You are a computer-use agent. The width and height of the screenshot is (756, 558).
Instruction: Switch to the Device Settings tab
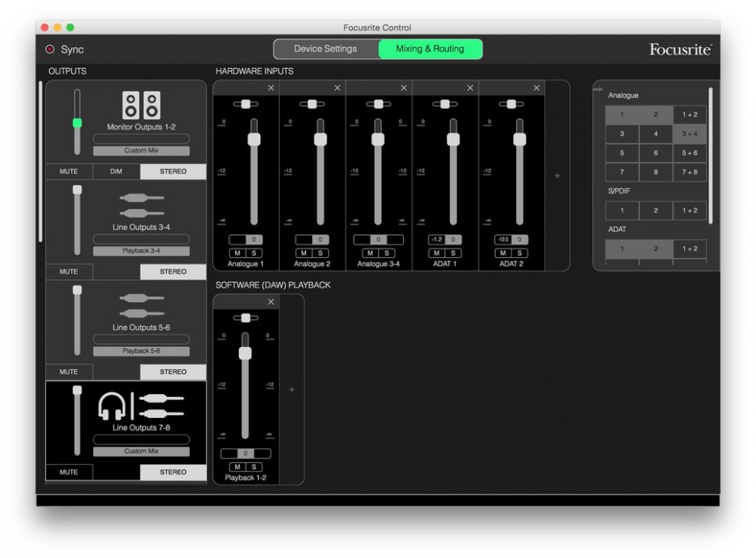point(326,49)
